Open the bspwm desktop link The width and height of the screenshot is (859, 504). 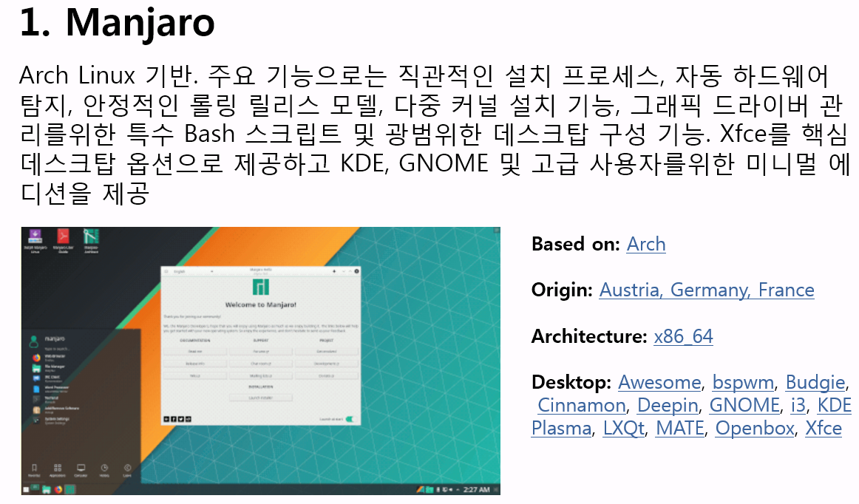coord(743,382)
